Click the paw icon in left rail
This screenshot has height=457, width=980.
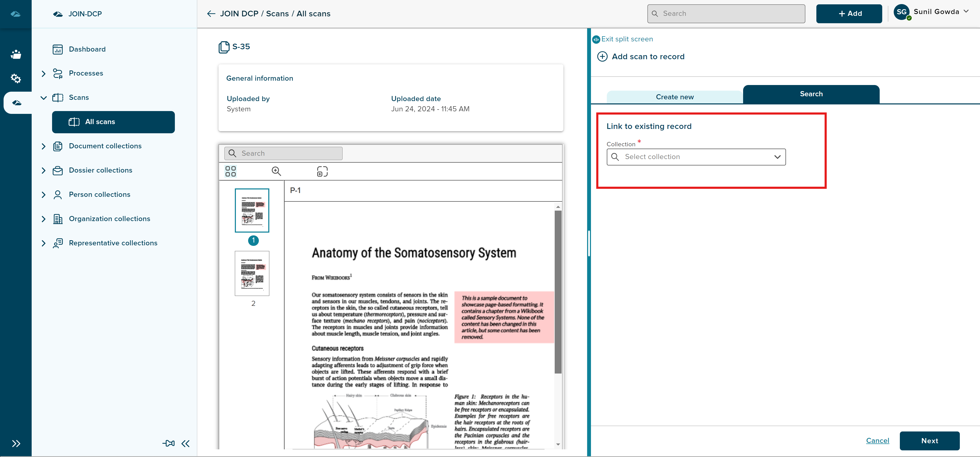click(16, 54)
